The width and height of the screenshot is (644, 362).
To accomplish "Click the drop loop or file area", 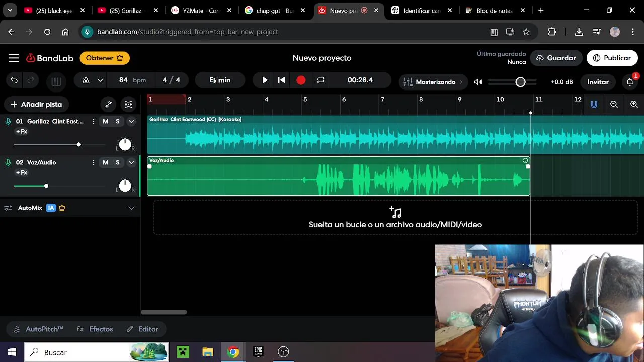I will click(x=395, y=218).
